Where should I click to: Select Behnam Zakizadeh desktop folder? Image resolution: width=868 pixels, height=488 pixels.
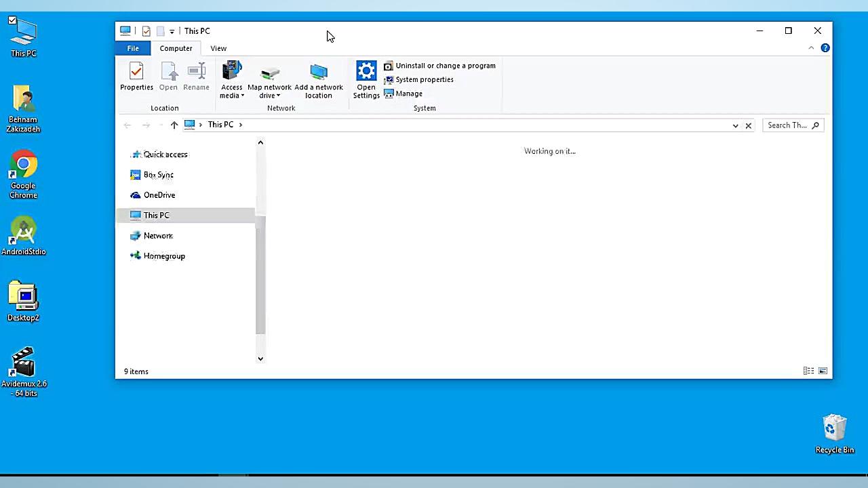tap(24, 109)
